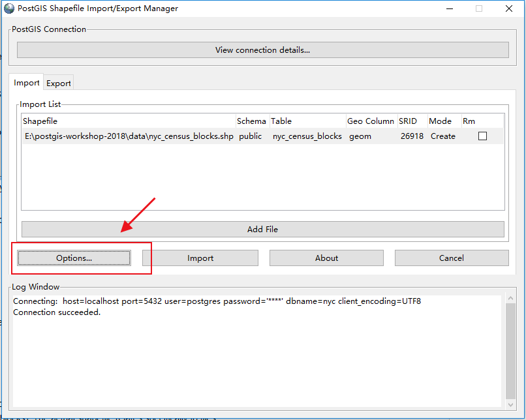Open the Create mode dropdown cell

pos(443,136)
